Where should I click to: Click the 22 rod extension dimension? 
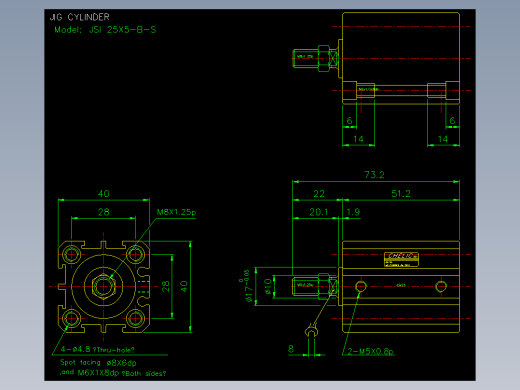pyautogui.click(x=319, y=194)
